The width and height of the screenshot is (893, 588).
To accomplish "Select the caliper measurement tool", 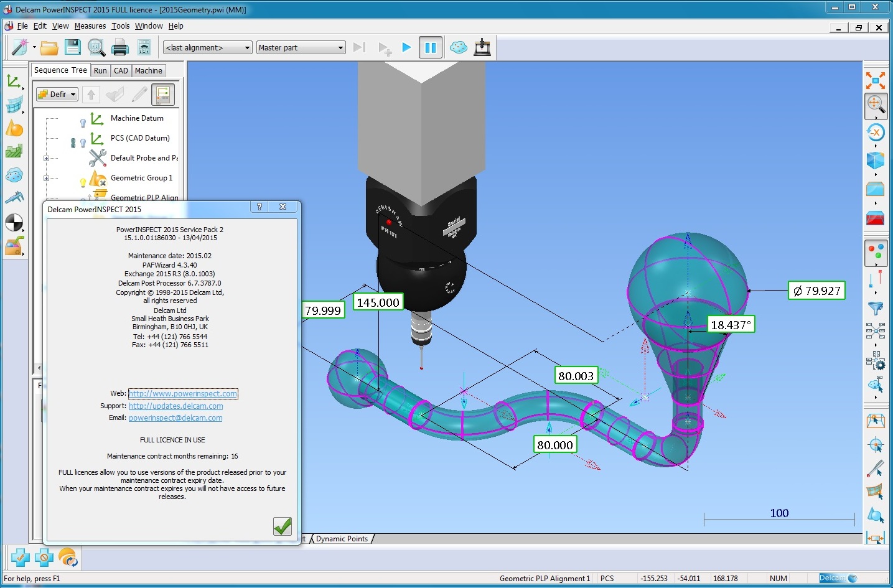I will coord(14,198).
